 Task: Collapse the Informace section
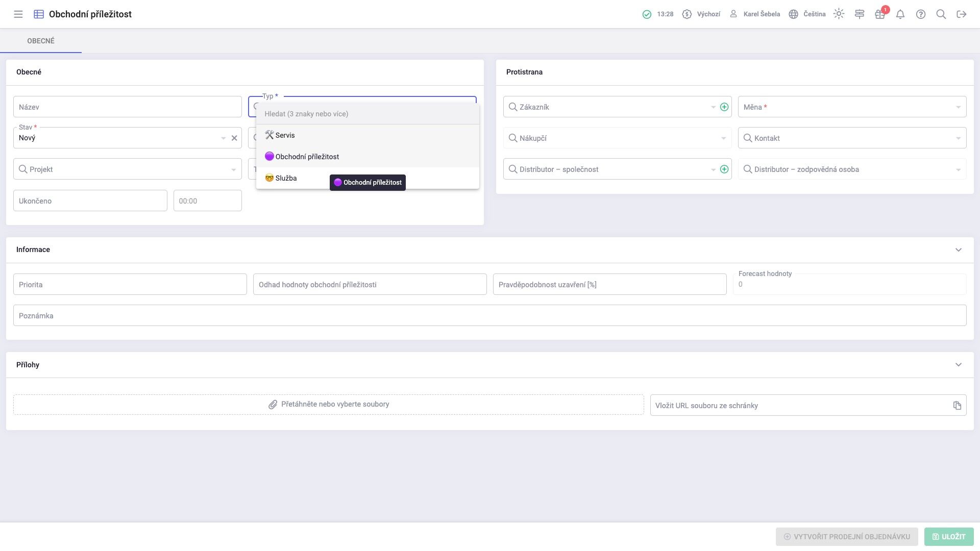[x=958, y=250]
